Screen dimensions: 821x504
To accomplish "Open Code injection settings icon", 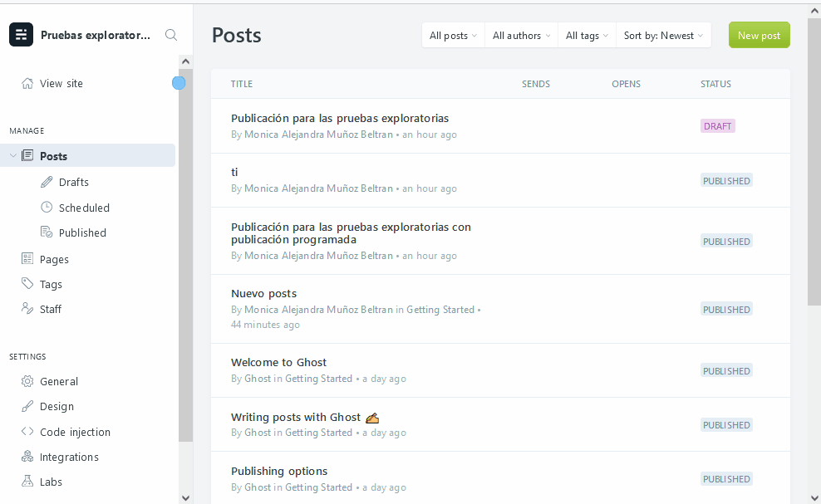I will pos(27,431).
